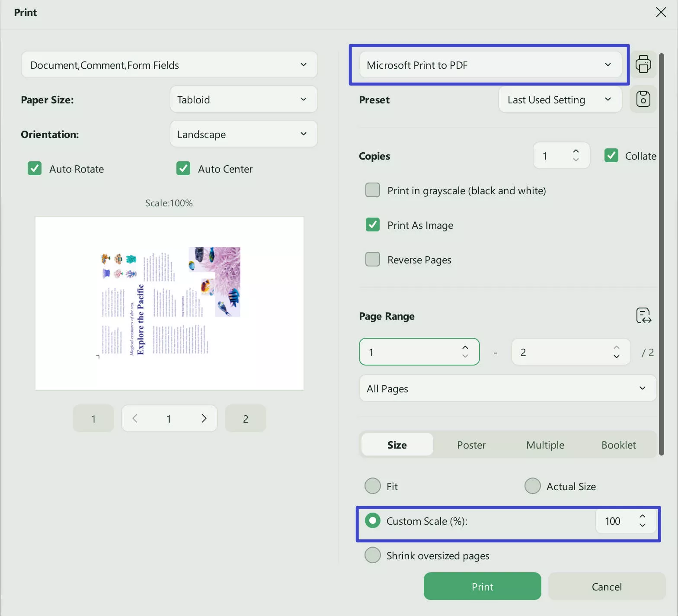Select Custom Scale radio button

[373, 520]
